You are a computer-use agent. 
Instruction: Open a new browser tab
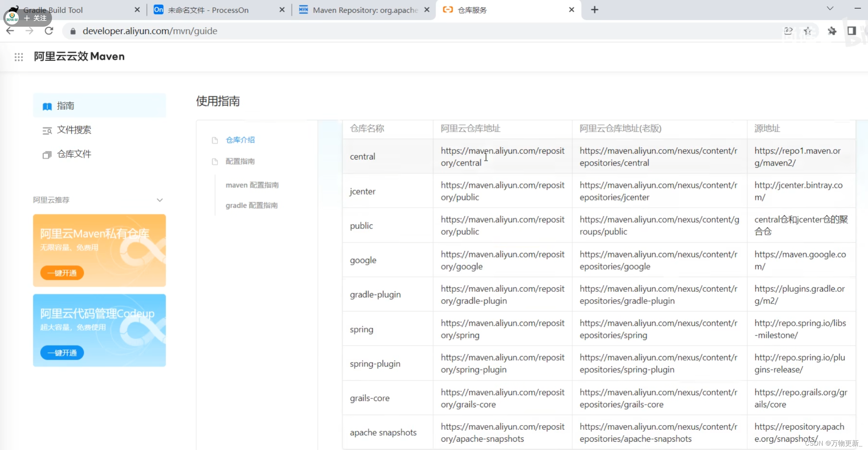[x=595, y=10]
